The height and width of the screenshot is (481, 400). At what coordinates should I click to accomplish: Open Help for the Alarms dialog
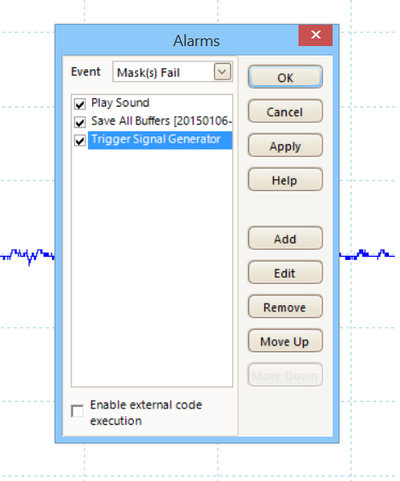pos(285,180)
